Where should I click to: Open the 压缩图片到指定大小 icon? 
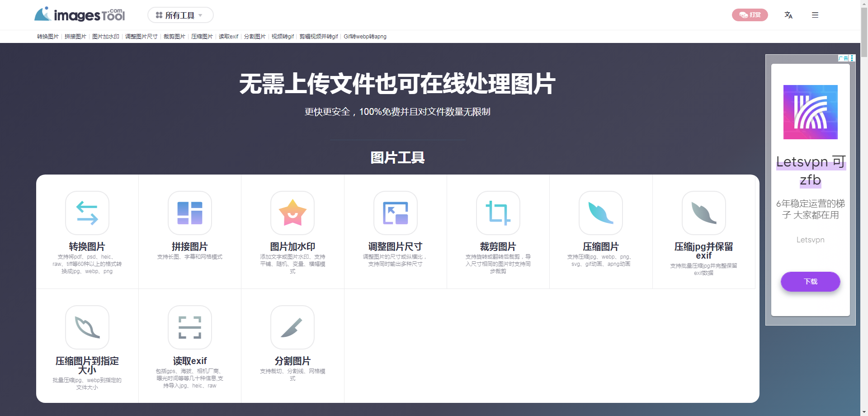click(87, 327)
